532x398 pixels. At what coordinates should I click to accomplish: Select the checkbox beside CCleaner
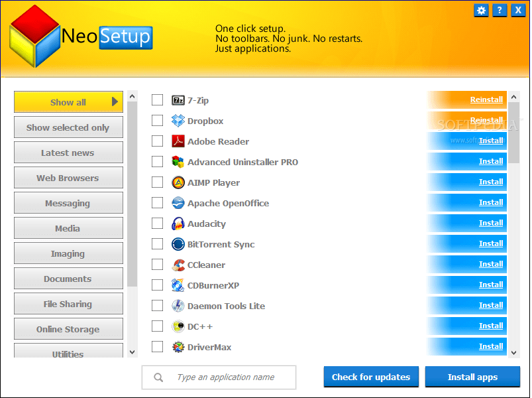tap(157, 265)
